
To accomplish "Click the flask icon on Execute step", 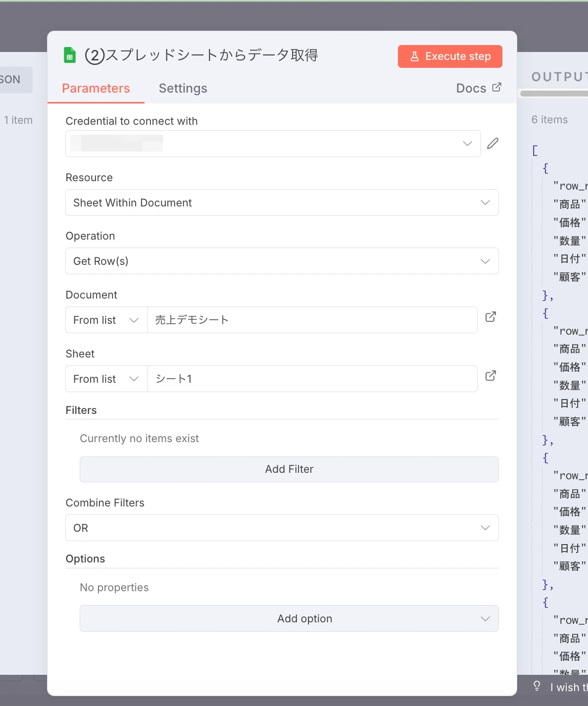I will click(x=415, y=56).
